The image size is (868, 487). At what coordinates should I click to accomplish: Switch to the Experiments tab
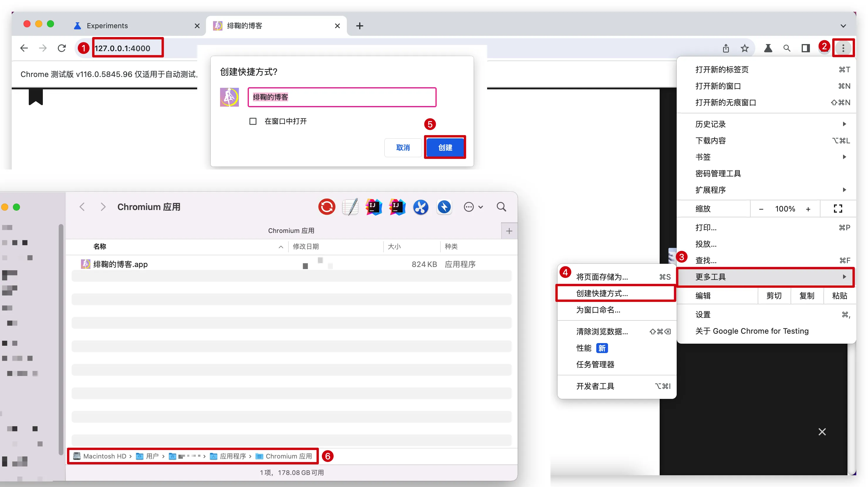(x=107, y=26)
